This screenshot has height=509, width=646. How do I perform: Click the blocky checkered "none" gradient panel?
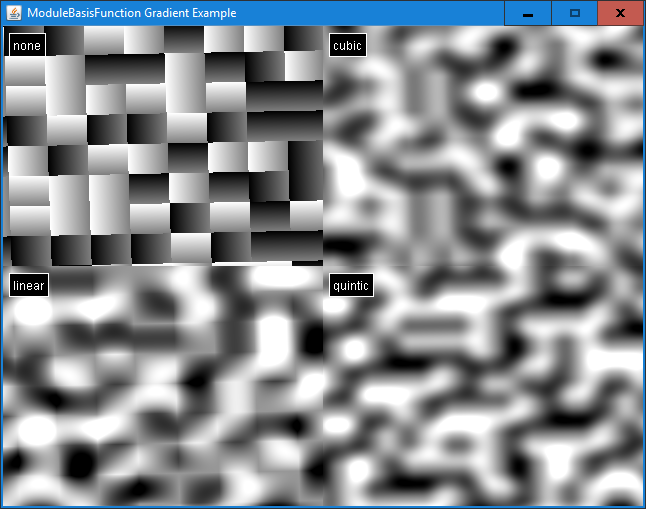pyautogui.click(x=165, y=150)
